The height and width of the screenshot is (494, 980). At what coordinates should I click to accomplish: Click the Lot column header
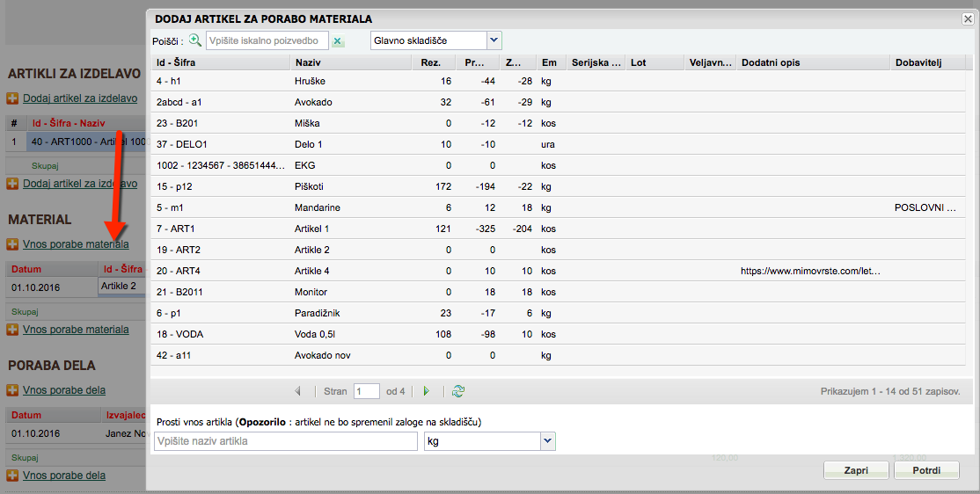tap(655, 62)
